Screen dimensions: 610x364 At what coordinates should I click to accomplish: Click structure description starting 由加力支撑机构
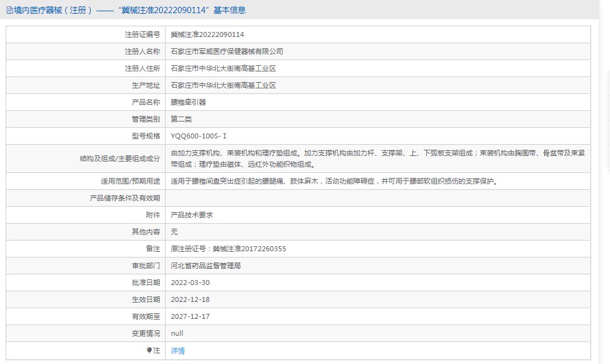click(x=378, y=159)
